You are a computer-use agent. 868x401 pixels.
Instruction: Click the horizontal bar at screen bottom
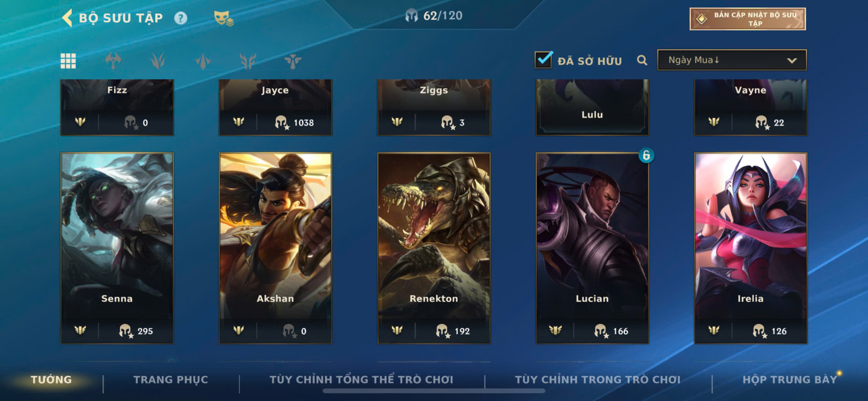pos(434,391)
